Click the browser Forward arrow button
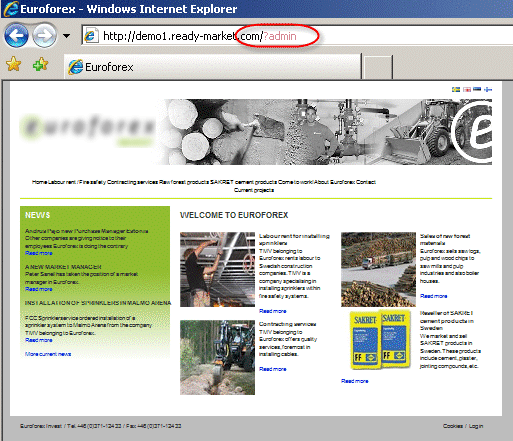The width and height of the screenshot is (513, 441). 44,35
